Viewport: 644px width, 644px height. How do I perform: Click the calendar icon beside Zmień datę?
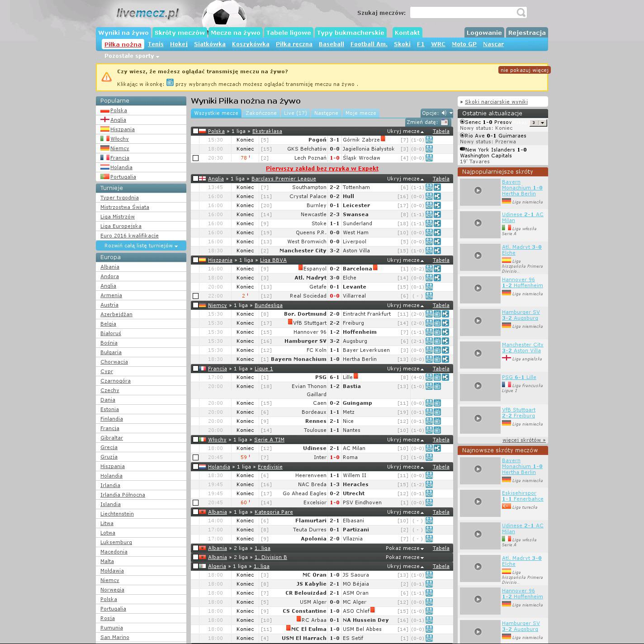coord(444,122)
